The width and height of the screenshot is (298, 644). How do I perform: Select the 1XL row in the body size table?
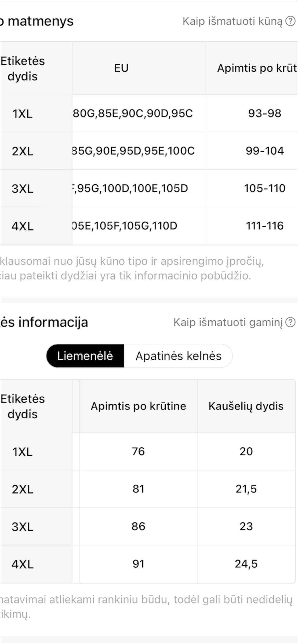pos(23,114)
